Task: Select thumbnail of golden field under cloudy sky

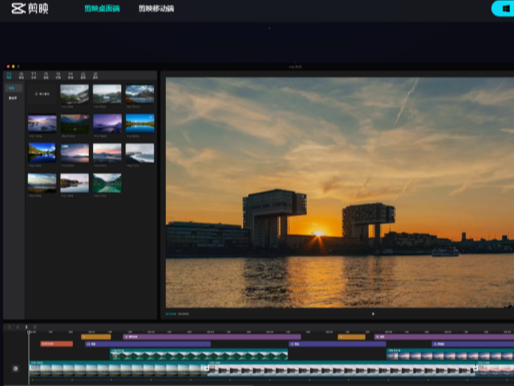Action: pyautogui.click(x=42, y=183)
